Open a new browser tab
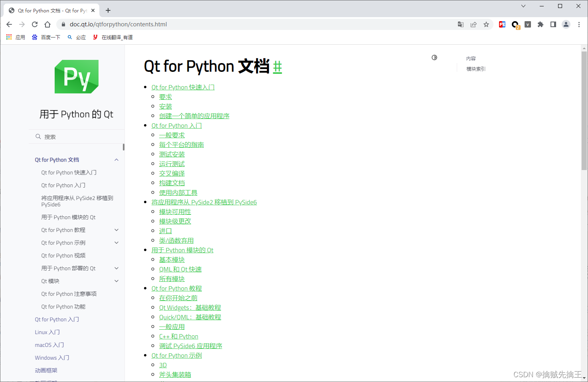588x382 pixels. pos(108,10)
